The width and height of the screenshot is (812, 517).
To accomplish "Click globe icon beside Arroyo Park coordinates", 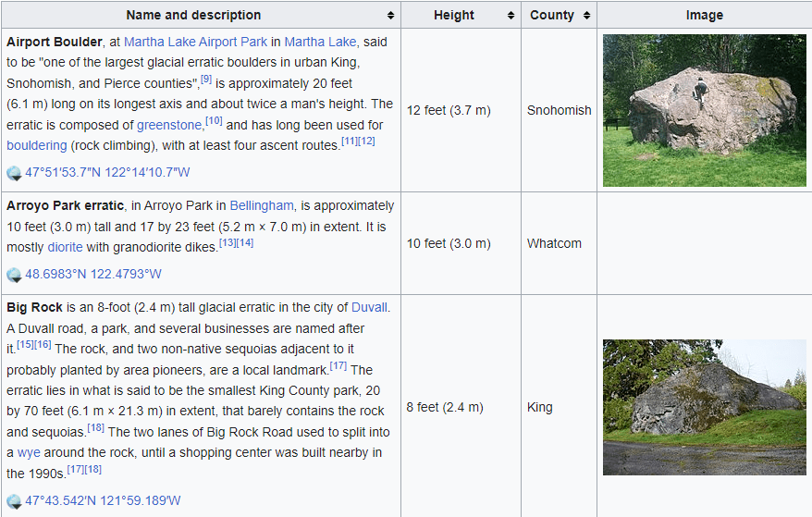I will pyautogui.click(x=14, y=275).
